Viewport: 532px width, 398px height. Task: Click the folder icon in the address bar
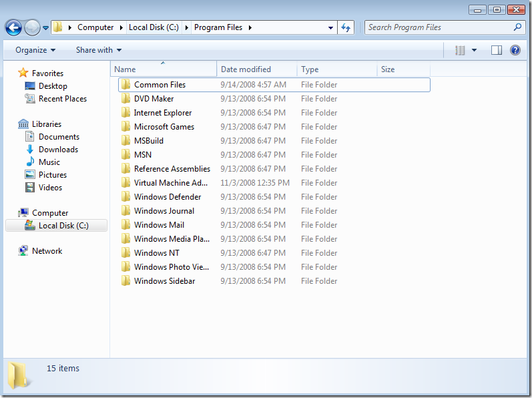58,27
